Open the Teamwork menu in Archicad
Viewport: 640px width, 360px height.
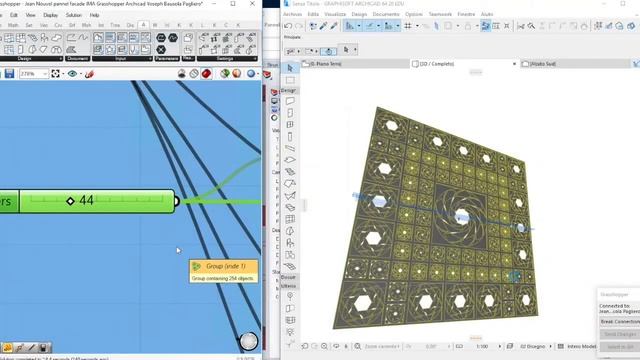(440, 14)
